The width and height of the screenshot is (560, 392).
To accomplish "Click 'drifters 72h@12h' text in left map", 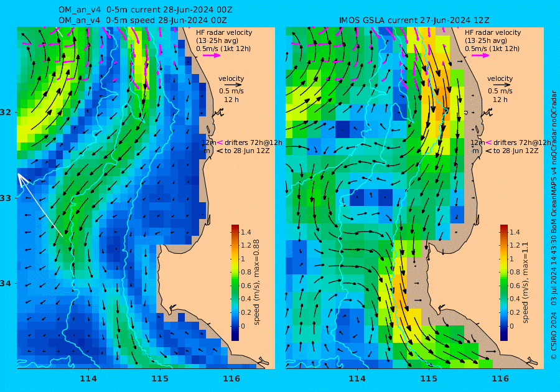I will pyautogui.click(x=253, y=143).
